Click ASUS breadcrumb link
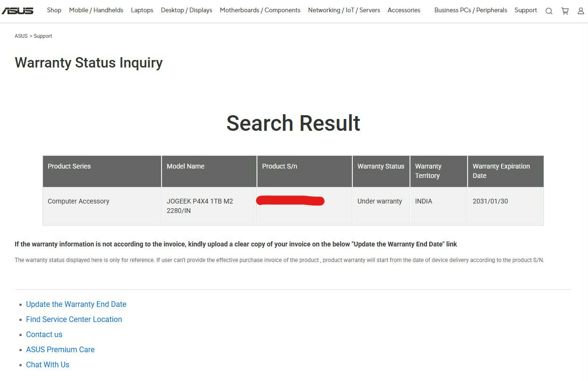The width and height of the screenshot is (588, 381). pos(21,36)
